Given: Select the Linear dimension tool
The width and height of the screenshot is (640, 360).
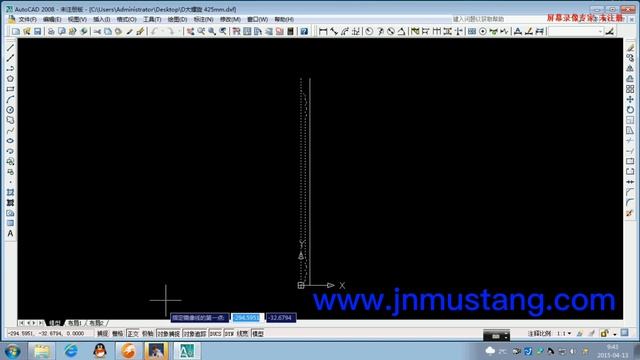Looking at the screenshot, I should coord(323,31).
